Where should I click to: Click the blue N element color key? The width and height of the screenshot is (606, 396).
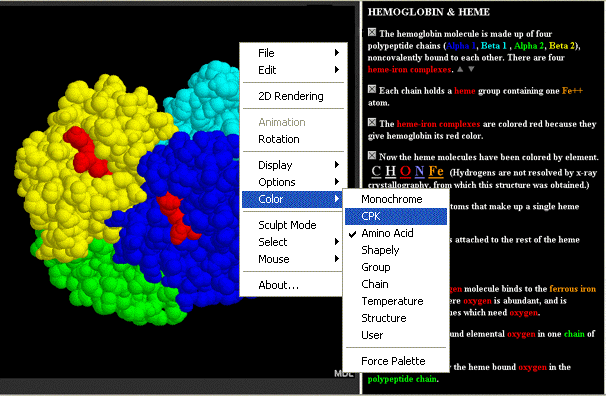pyautogui.click(x=419, y=171)
